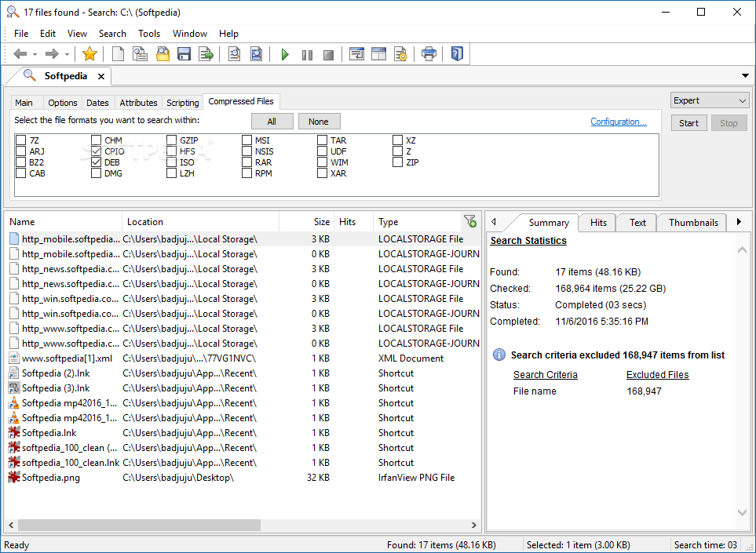Pause the search with the pause icon
The image size is (756, 553).
(307, 55)
